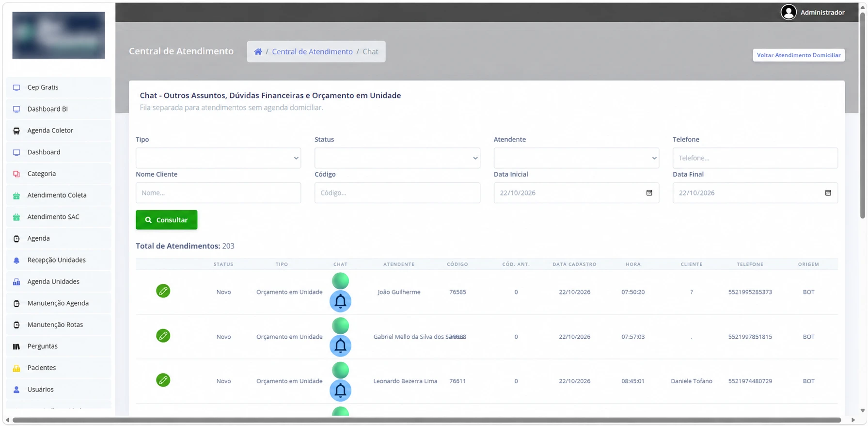Click the green Consultar button

click(166, 220)
